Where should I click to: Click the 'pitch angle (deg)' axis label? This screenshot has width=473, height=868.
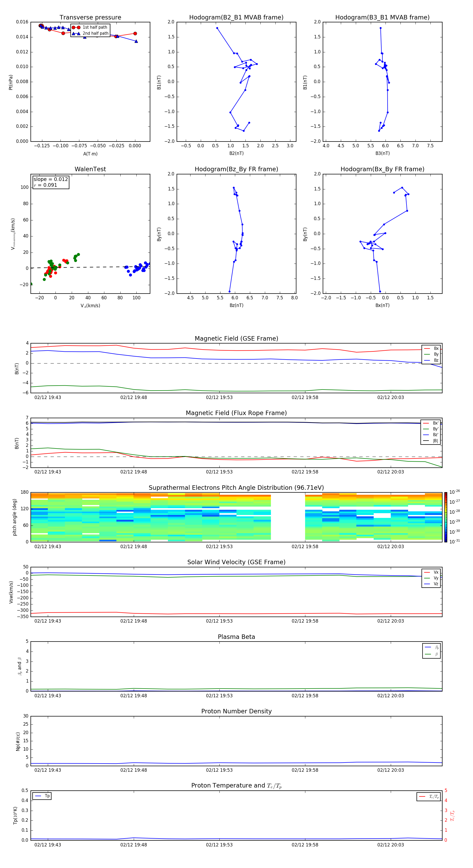(14, 517)
